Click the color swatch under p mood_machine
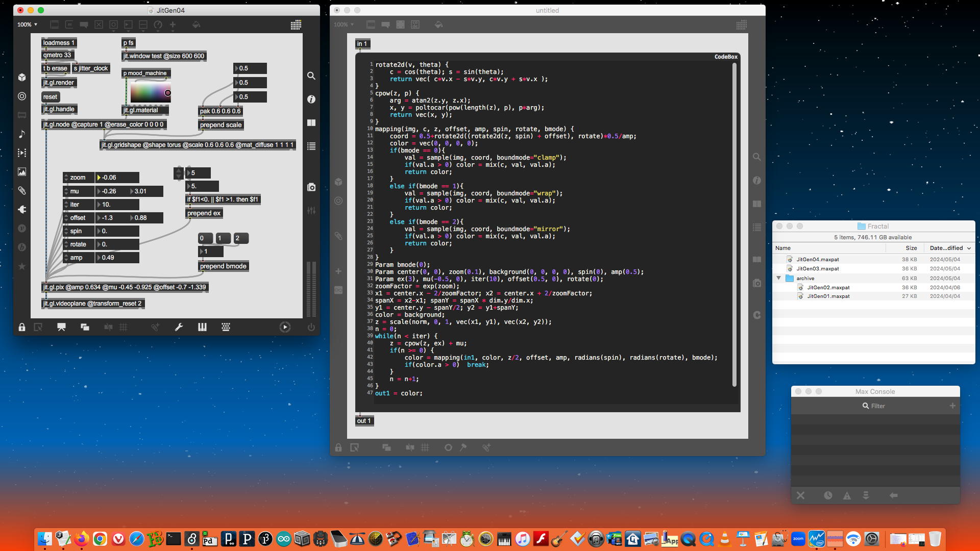 (x=150, y=93)
